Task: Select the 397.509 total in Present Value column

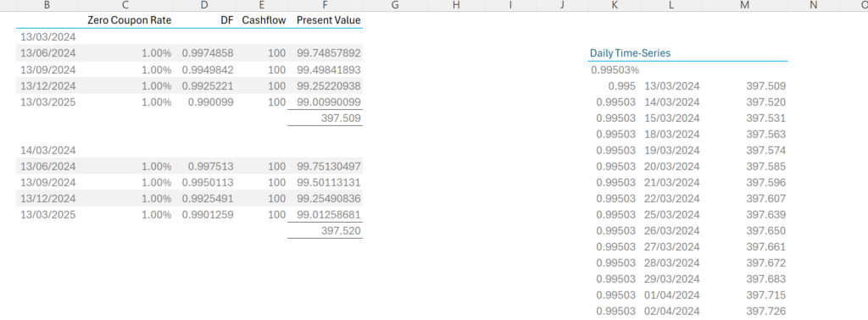Action: [341, 119]
